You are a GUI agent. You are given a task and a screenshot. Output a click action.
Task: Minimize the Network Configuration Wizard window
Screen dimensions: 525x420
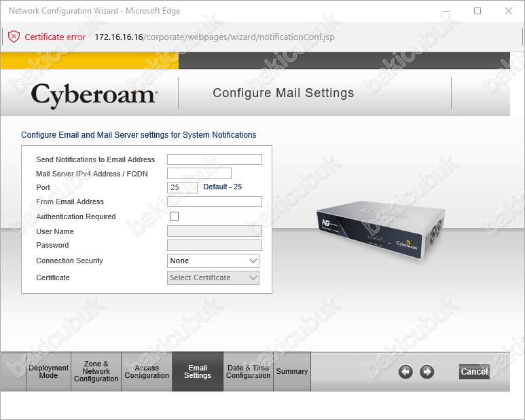pos(446,11)
